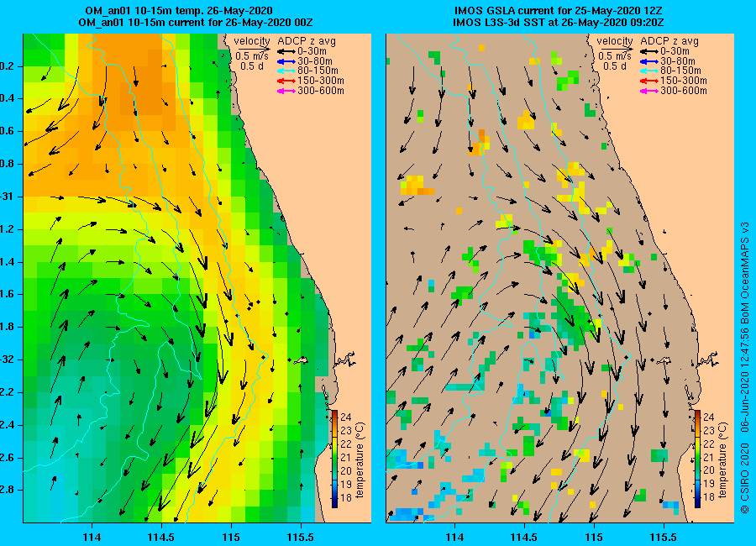Click the left map temperature color bar
756x546 pixels.
click(334, 459)
